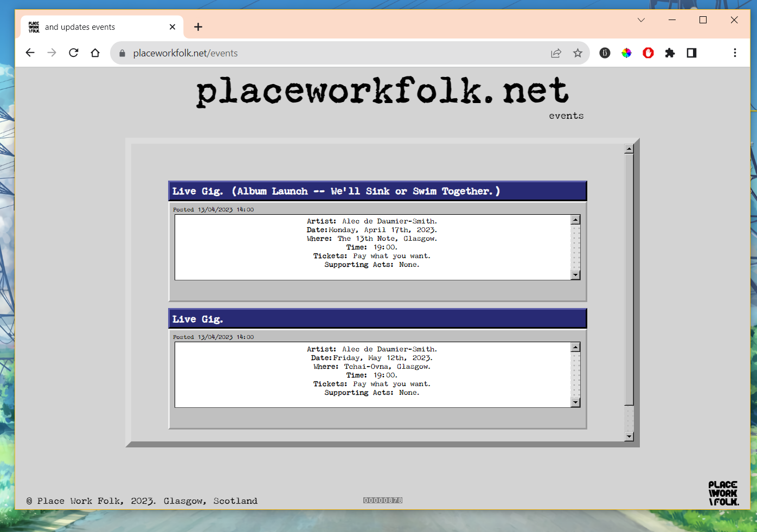
Task: Open Chrome three-dot menu
Action: click(x=735, y=53)
